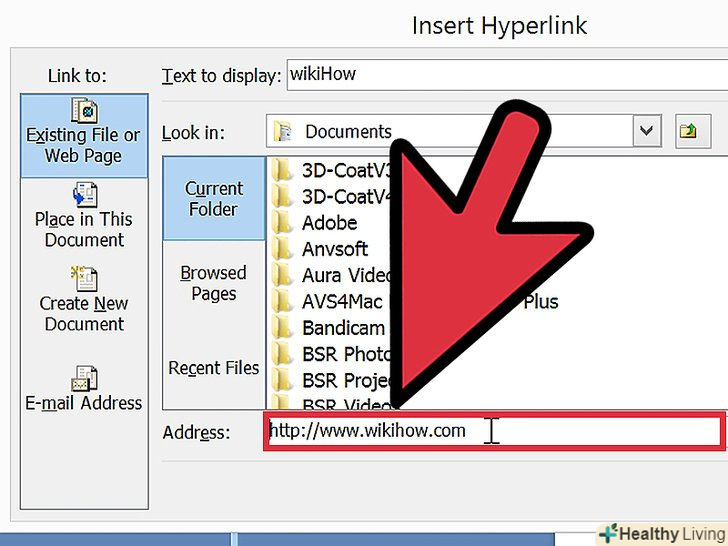
Task: Switch to Current Folder view
Action: pyautogui.click(x=214, y=199)
